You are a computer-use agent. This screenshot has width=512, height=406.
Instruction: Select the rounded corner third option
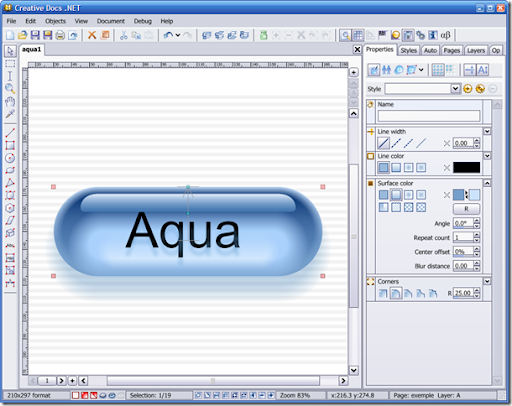click(x=408, y=293)
